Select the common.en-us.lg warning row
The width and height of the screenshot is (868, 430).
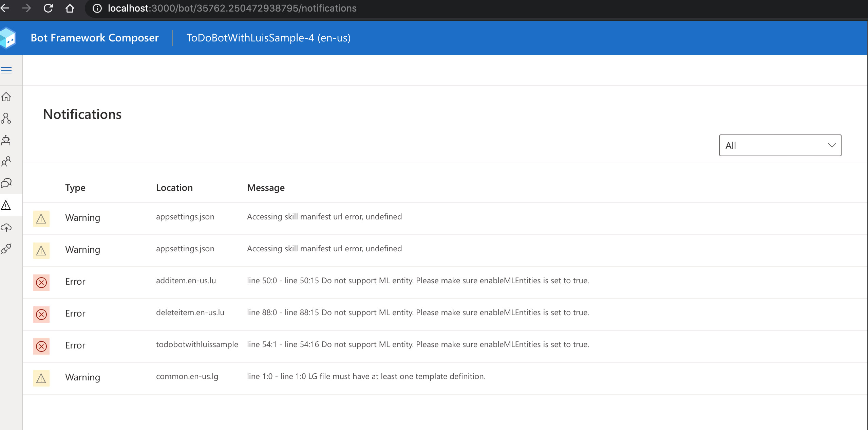(x=187, y=377)
